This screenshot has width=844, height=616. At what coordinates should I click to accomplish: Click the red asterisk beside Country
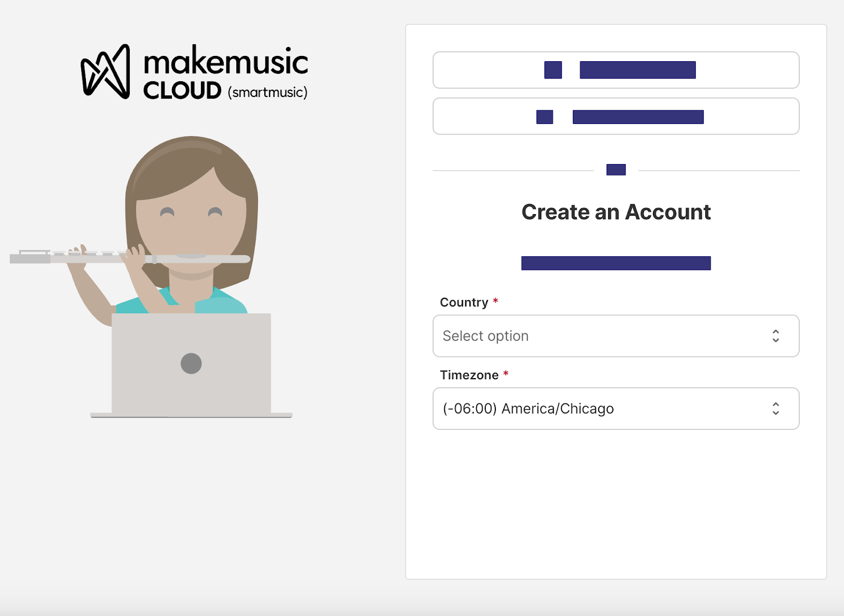point(495,302)
